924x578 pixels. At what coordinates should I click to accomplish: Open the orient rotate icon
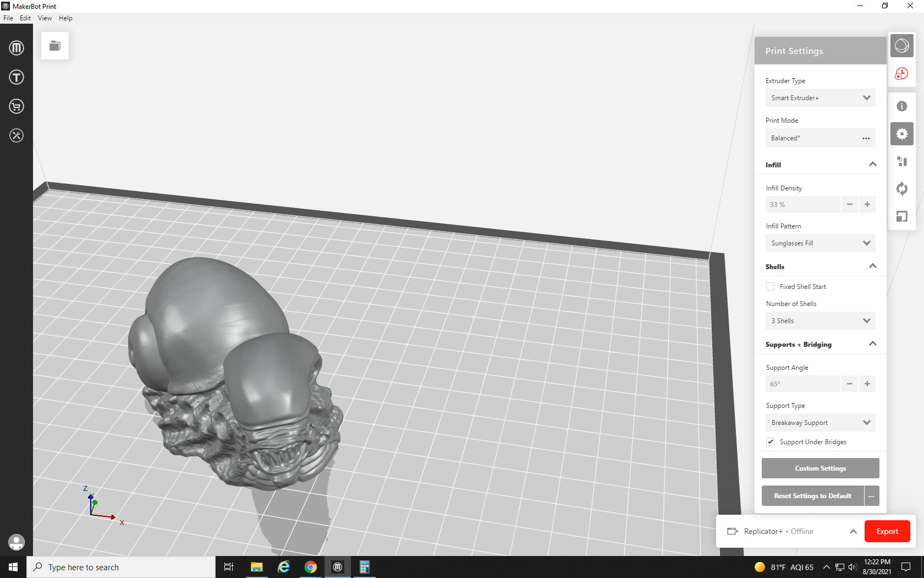click(x=902, y=189)
